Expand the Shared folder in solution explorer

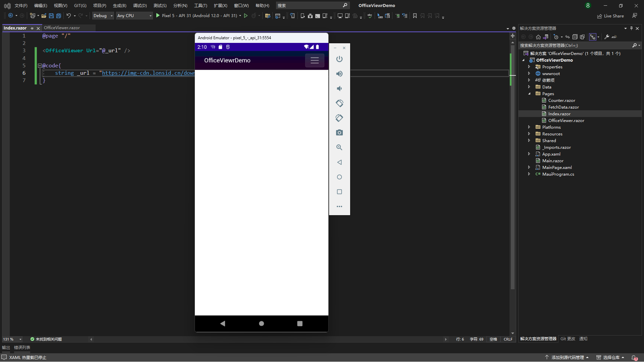(x=529, y=140)
